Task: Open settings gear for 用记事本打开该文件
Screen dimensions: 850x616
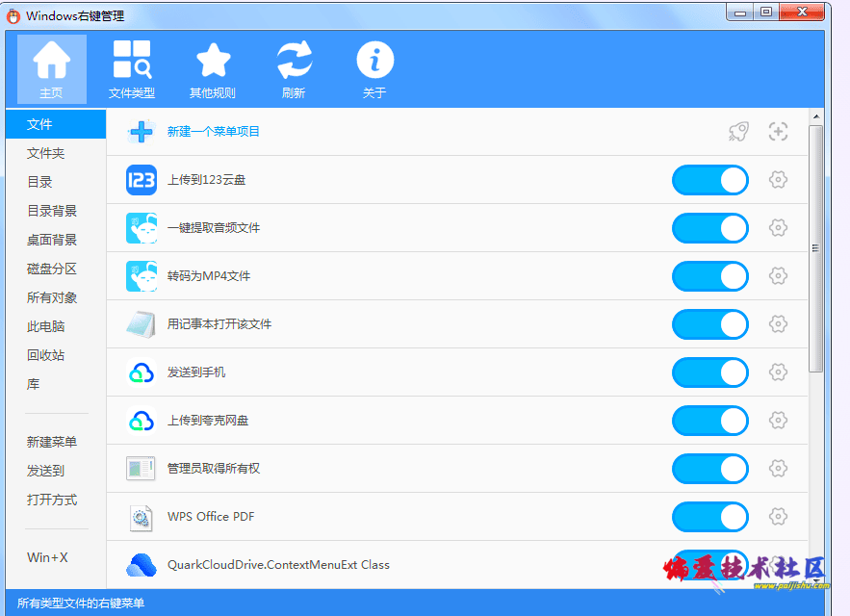Action: pyautogui.click(x=778, y=324)
